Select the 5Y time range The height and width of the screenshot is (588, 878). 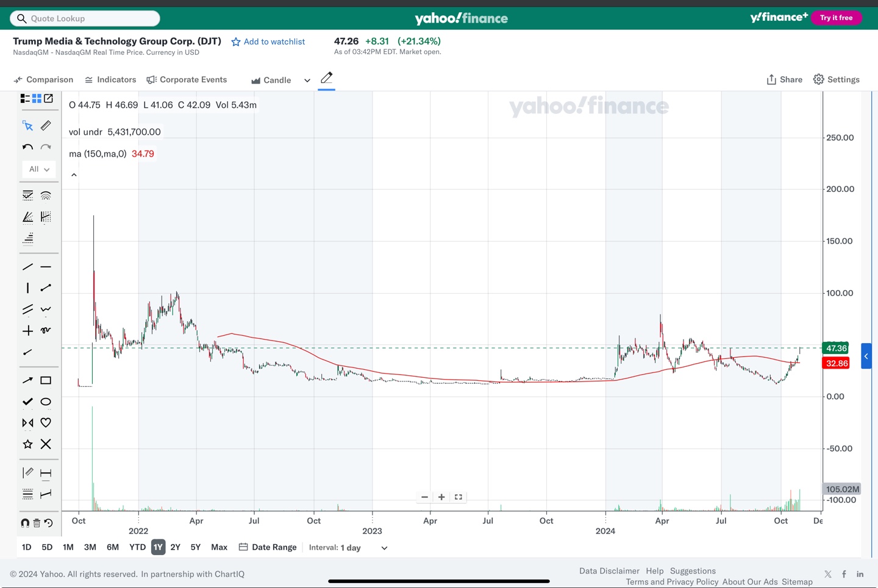[x=196, y=547]
